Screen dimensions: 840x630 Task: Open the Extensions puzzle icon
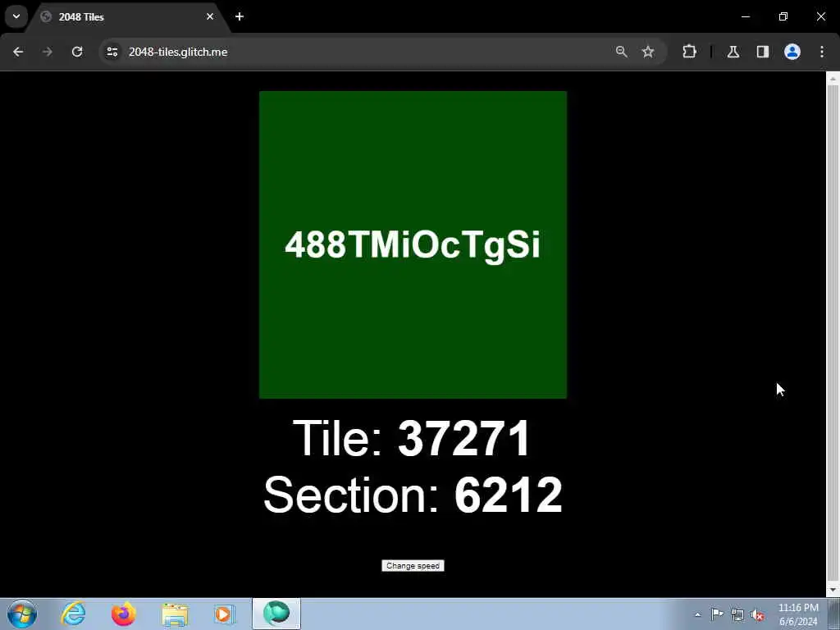tap(689, 52)
